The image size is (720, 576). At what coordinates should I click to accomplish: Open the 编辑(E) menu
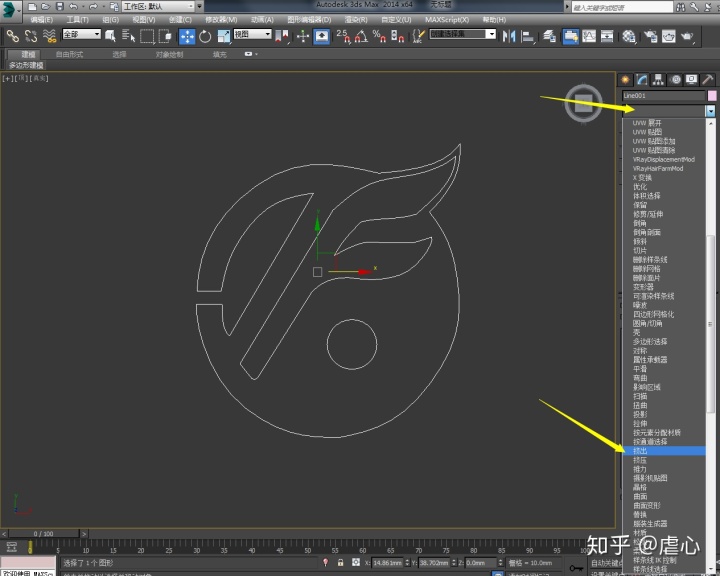click(41, 20)
